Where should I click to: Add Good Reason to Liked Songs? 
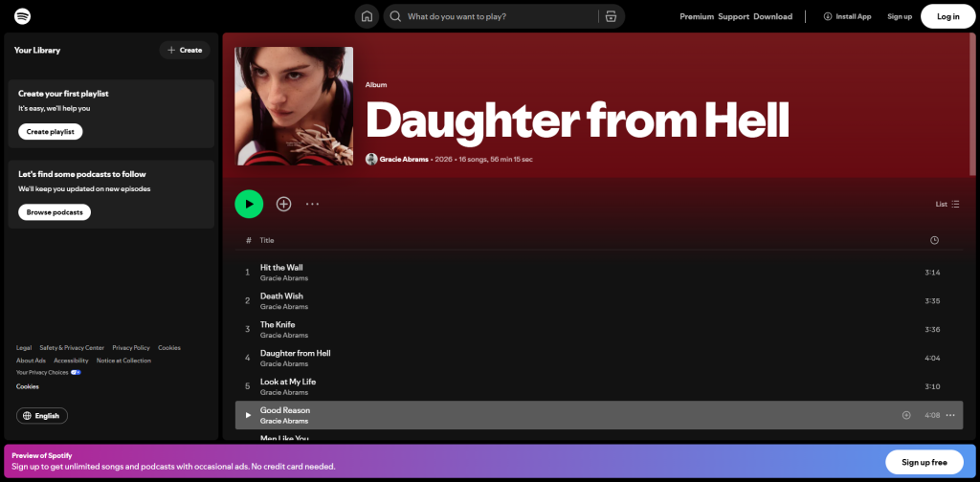pyautogui.click(x=906, y=415)
